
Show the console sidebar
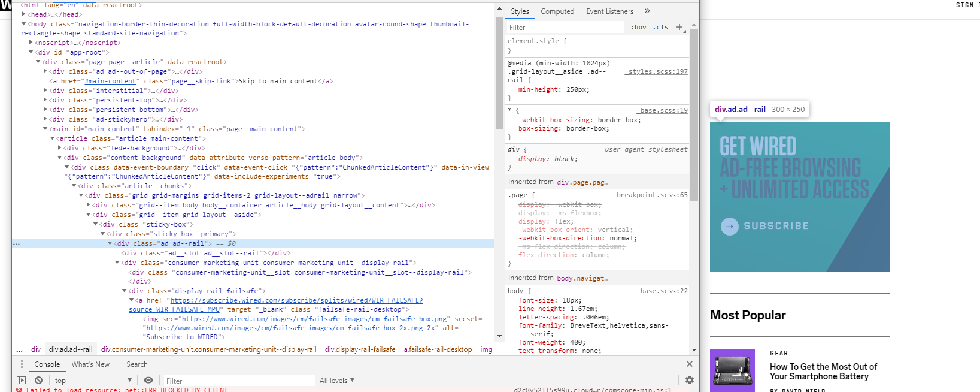[x=21, y=381]
